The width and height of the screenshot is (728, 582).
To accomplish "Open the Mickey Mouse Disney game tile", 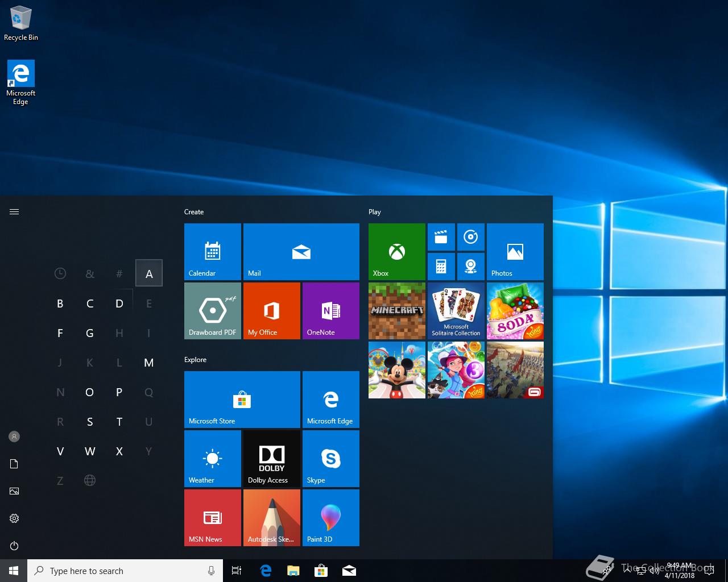I will [397, 370].
